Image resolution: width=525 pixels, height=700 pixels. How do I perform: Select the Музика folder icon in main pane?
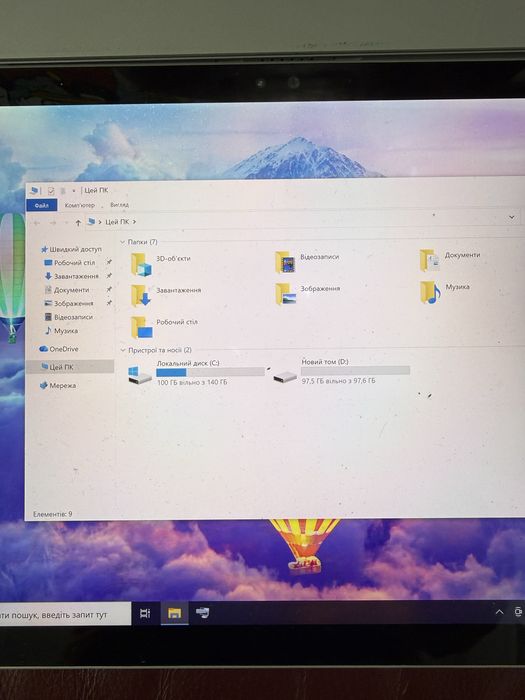430,292
